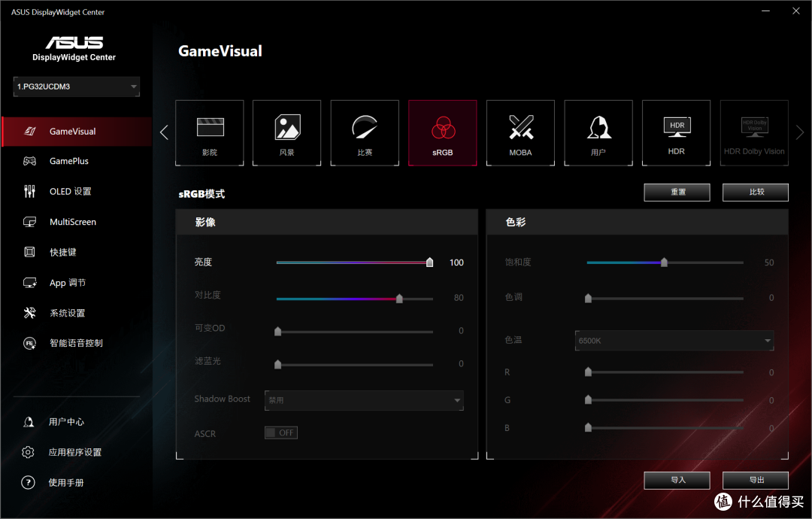Click the 对比度 contrast slider handle
Screen dimensions: 812x519
click(x=399, y=299)
